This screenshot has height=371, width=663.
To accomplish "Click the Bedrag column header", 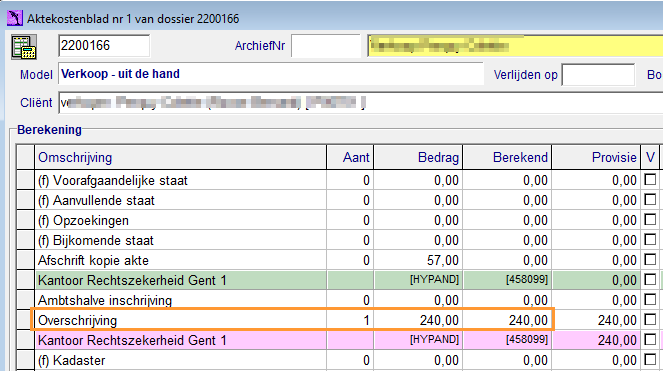I will point(418,157).
